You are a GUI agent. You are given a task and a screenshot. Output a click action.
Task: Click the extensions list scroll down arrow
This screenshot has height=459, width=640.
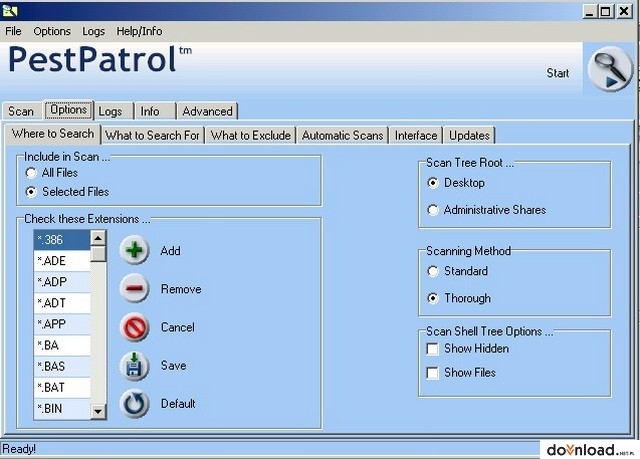(98, 411)
